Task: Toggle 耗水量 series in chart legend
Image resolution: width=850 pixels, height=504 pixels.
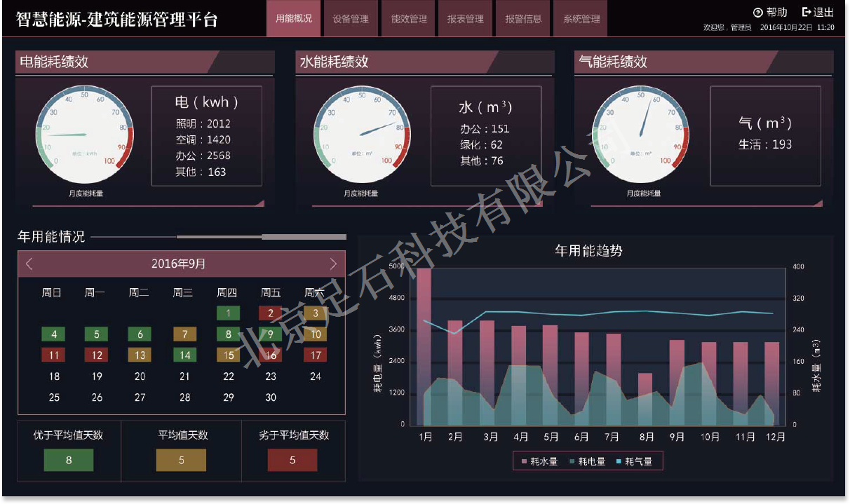Action: tap(538, 461)
